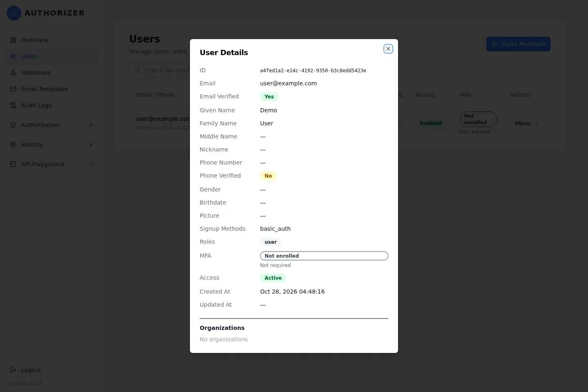Go to Webhooks page
Image resolution: width=588 pixels, height=392 pixels.
pyautogui.click(x=52, y=73)
